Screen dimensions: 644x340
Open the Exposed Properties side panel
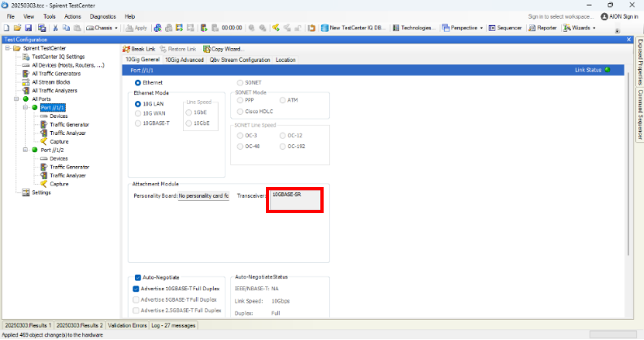tap(639, 62)
